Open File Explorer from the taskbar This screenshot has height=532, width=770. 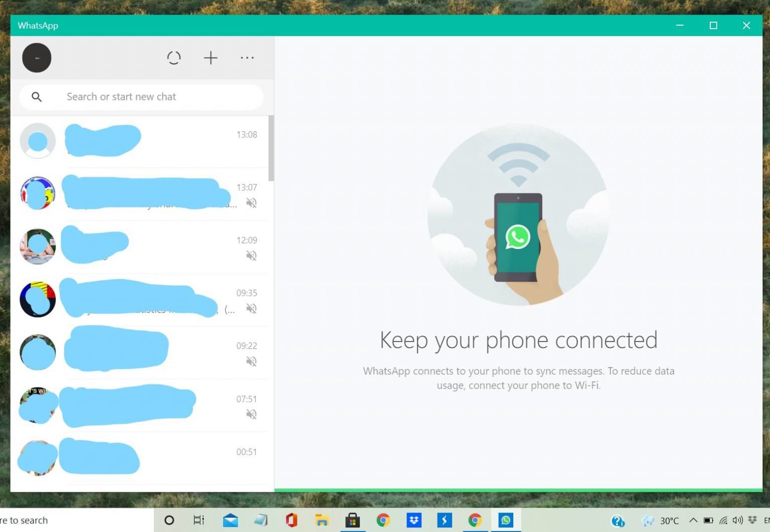(x=321, y=520)
